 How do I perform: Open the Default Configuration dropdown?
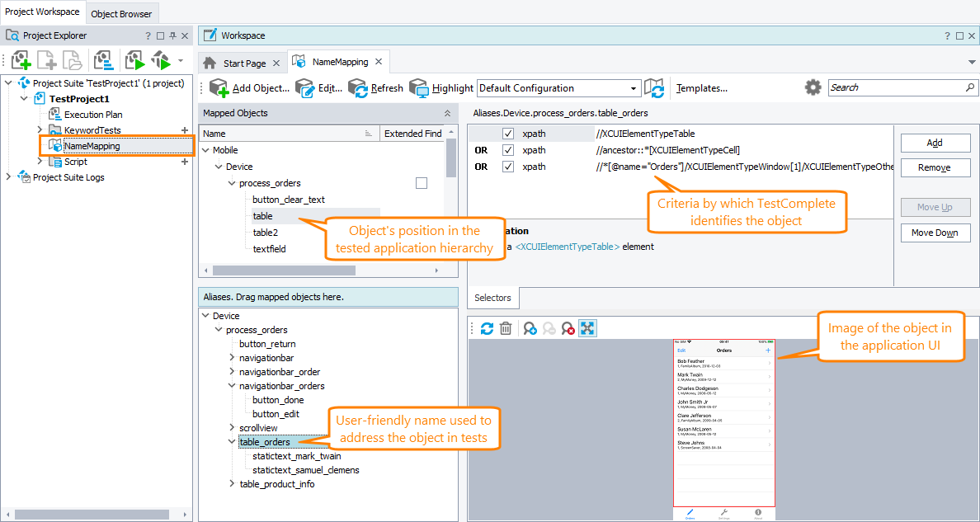[634, 88]
